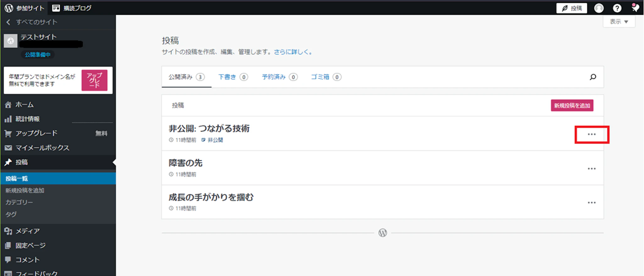Open マイメールボックス mail item
Screen dimensions: 644x276
click(x=42, y=148)
